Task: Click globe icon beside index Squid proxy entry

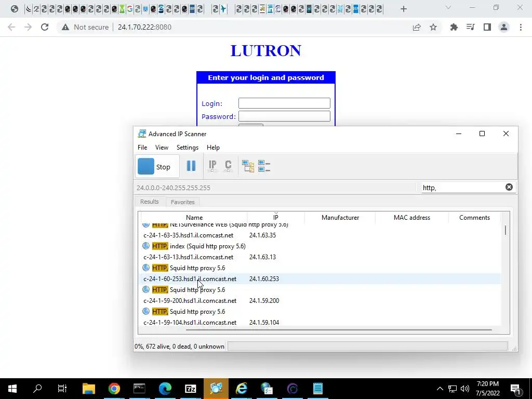Action: [x=146, y=246]
